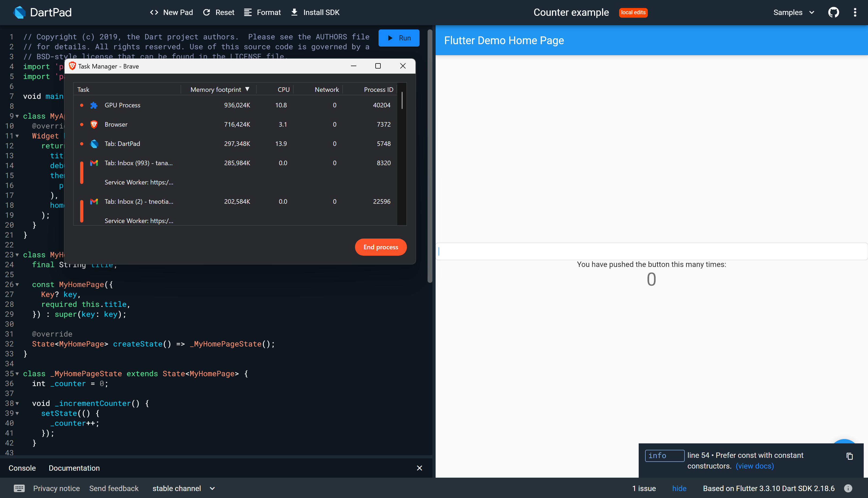Switch to the Documentation tab
The width and height of the screenshot is (868, 498).
pos(74,468)
